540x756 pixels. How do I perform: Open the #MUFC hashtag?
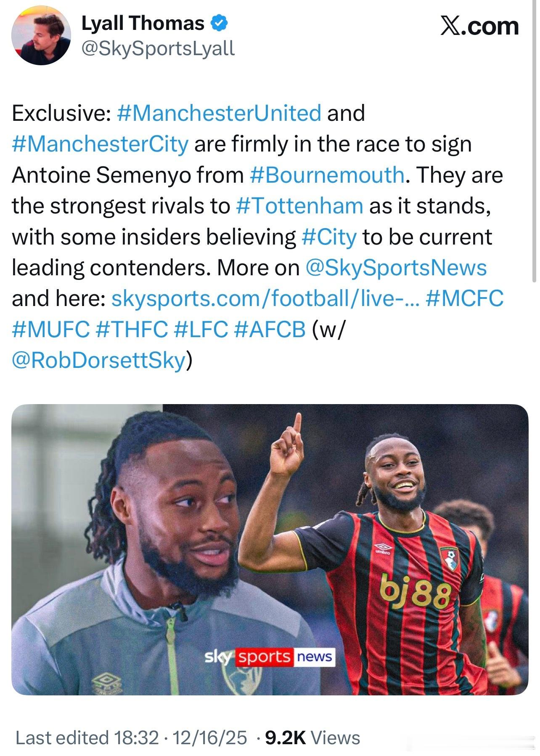click(x=51, y=330)
